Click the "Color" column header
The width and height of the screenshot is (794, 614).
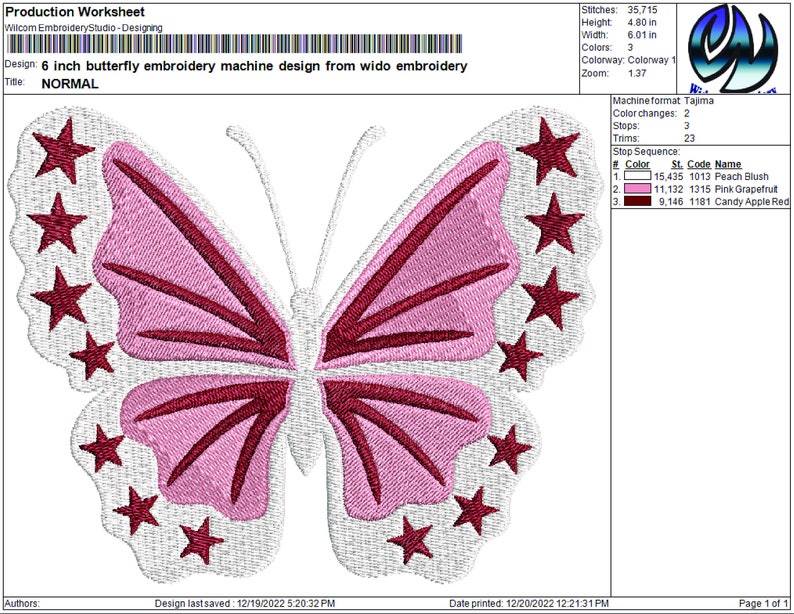tap(637, 164)
